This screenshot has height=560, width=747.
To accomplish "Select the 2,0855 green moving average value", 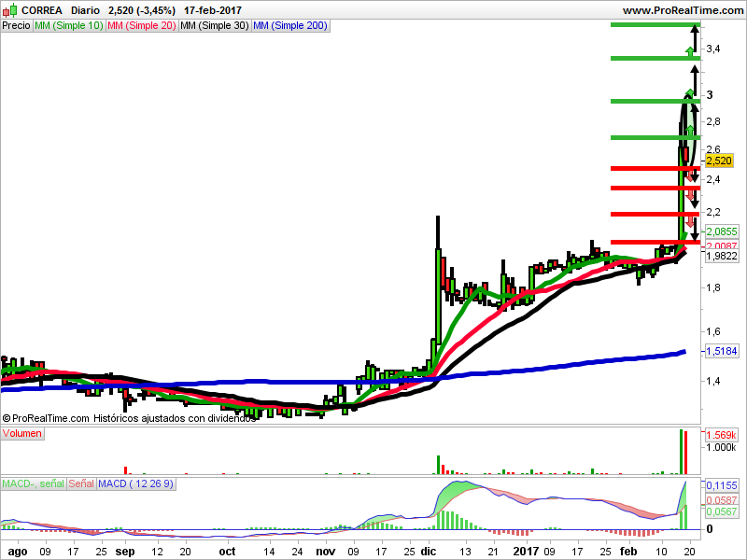I will pos(721,231).
